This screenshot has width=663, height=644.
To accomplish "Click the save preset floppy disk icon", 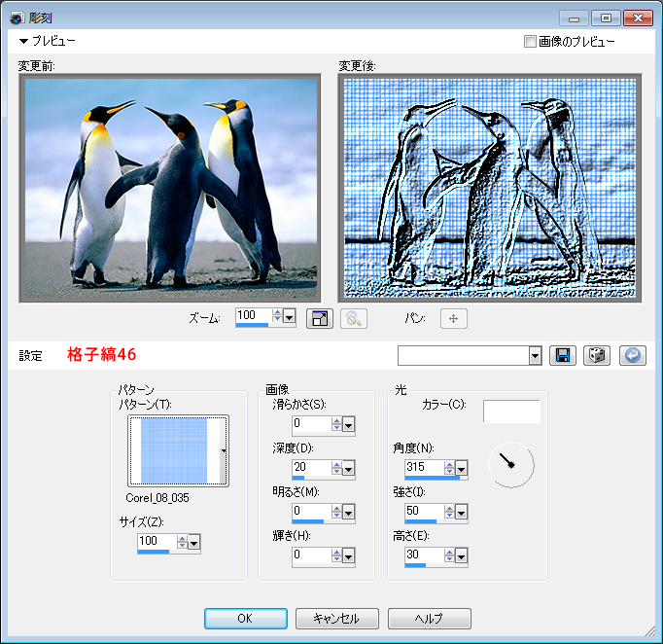I will [562, 355].
